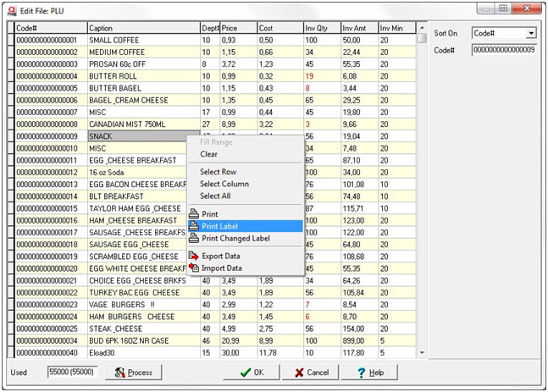Open the Sort On dropdown
Image resolution: width=548 pixels, height=392 pixels.
click(531, 33)
